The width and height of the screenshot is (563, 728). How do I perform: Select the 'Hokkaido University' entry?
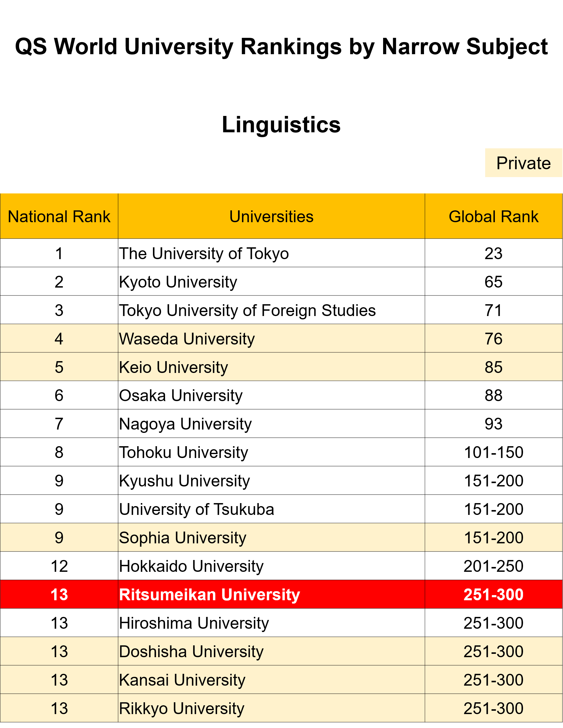pos(191,566)
